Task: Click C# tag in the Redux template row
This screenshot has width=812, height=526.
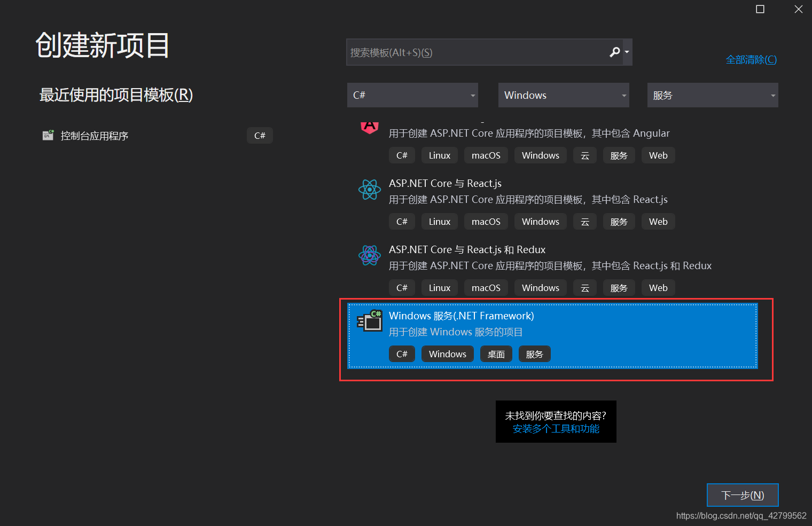Action: [402, 288]
